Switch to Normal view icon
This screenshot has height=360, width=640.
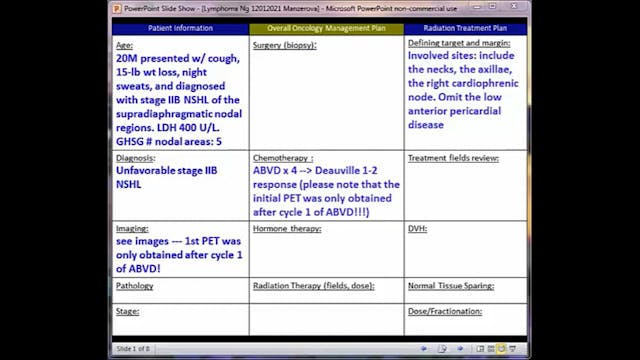coord(480,349)
